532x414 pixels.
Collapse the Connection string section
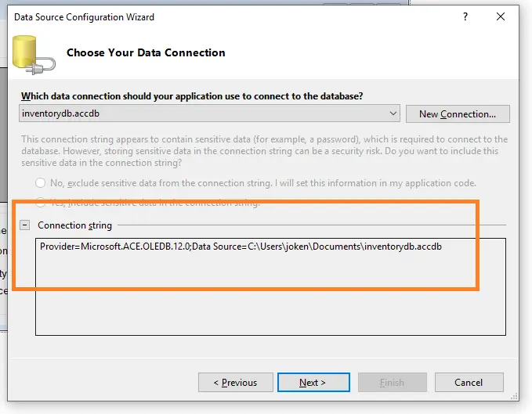(x=25, y=225)
